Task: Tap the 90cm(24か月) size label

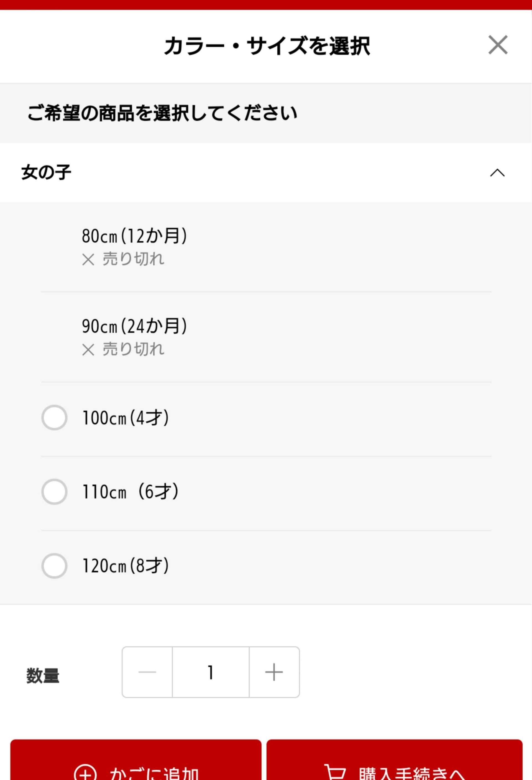Action: point(134,326)
